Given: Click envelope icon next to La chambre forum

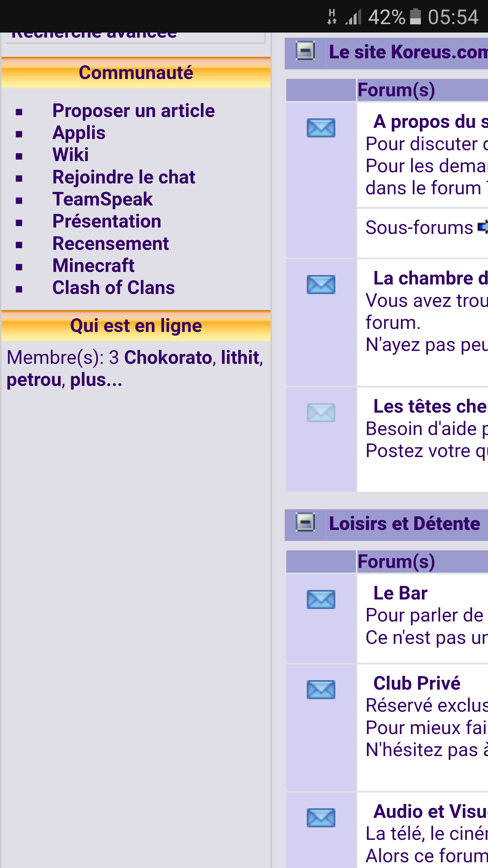Looking at the screenshot, I should click(321, 284).
